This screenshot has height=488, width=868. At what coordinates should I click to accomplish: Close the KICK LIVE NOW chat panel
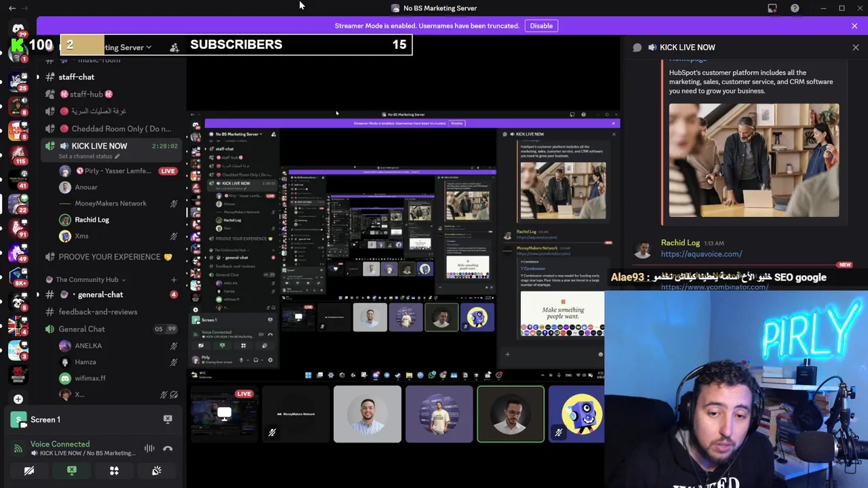point(855,47)
